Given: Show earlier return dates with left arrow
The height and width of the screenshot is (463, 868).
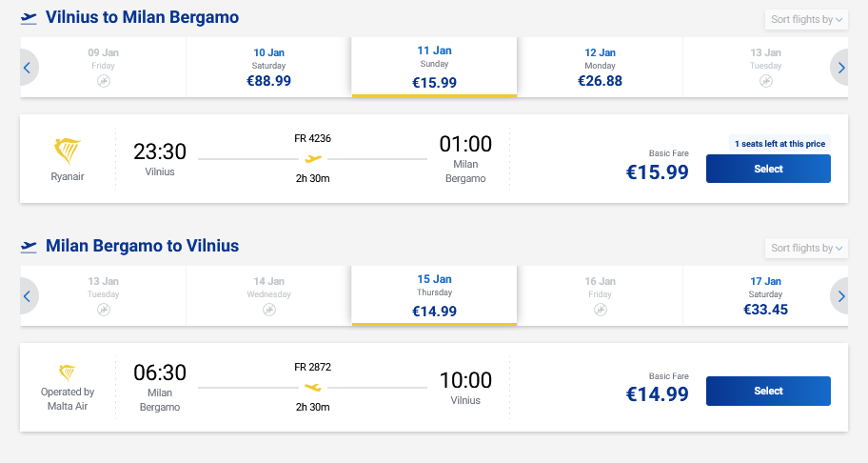Looking at the screenshot, I should 28,296.
